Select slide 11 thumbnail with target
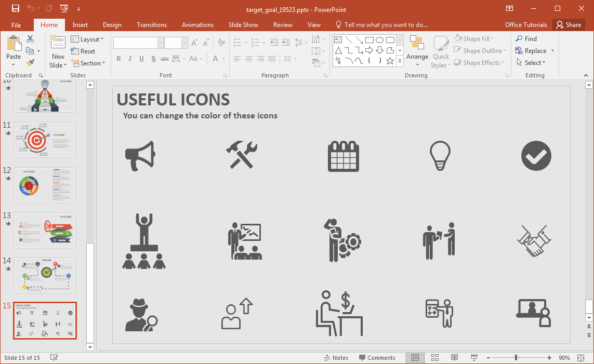This screenshot has height=364, width=594. tap(45, 140)
